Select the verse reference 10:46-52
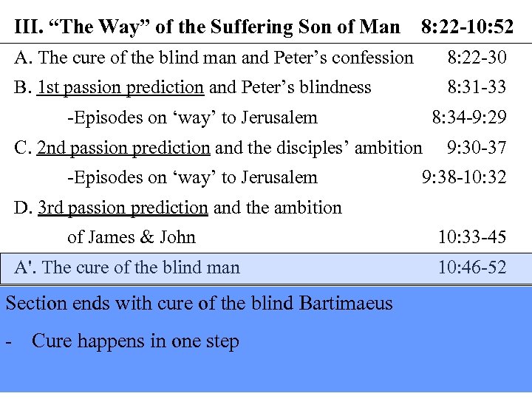This screenshot has height=399, width=532. [x=472, y=267]
